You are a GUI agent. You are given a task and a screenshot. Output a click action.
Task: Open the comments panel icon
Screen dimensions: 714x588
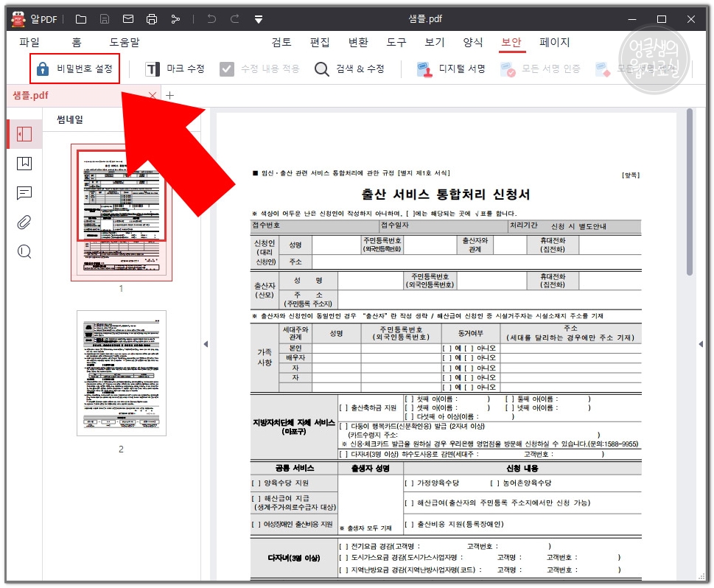(x=24, y=193)
